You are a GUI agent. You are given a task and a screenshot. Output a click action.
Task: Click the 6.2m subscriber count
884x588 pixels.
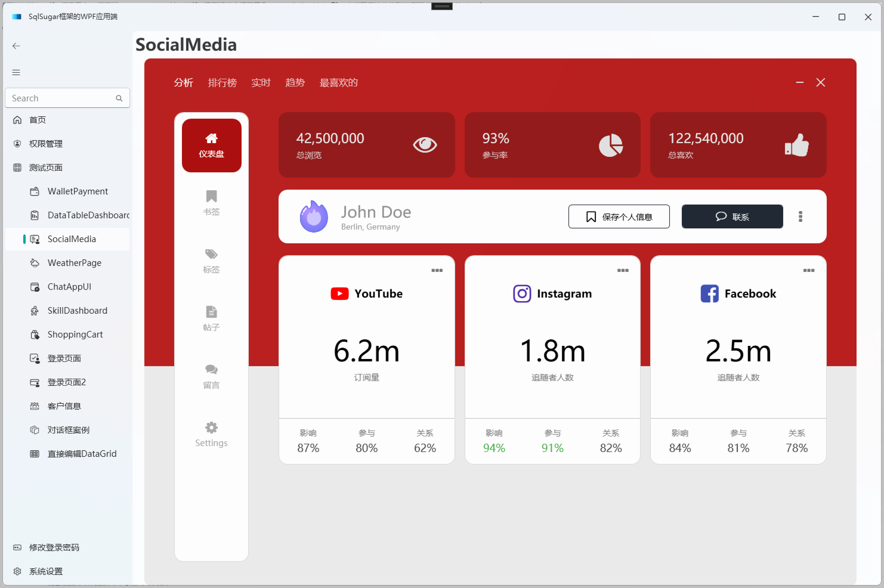point(367,351)
